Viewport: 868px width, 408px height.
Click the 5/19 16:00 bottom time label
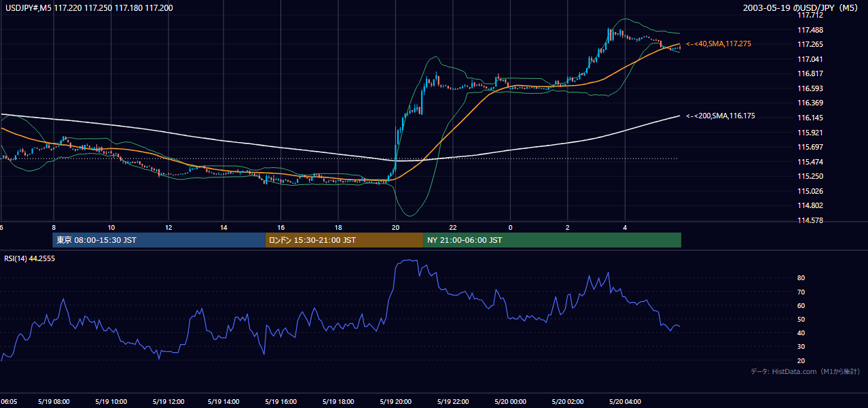[x=282, y=401]
